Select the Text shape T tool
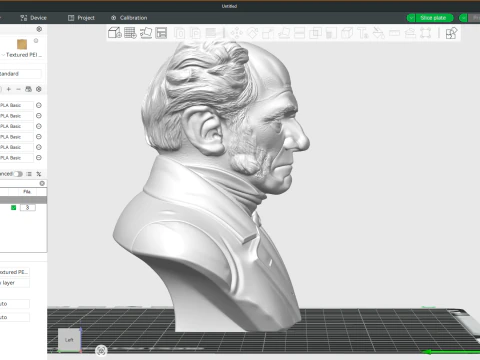This screenshot has width=480, height=360. click(363, 33)
